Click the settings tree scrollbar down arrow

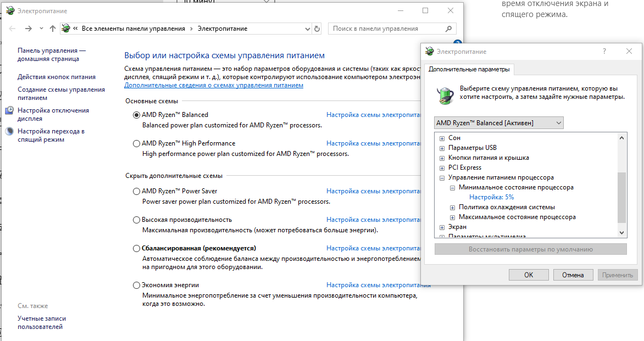[622, 233]
